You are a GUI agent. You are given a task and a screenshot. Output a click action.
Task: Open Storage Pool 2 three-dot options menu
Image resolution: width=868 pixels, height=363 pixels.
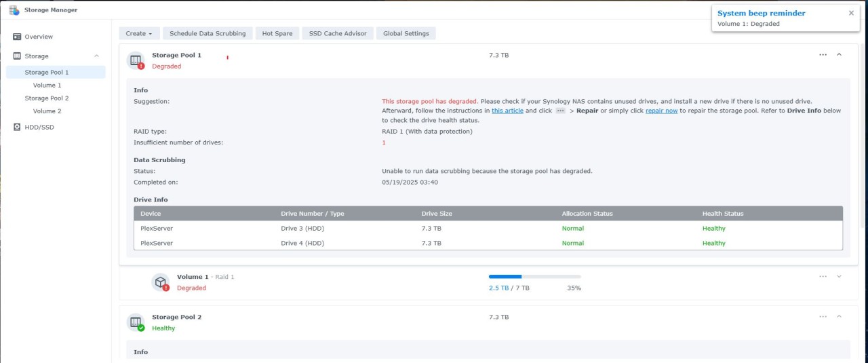[x=823, y=317]
